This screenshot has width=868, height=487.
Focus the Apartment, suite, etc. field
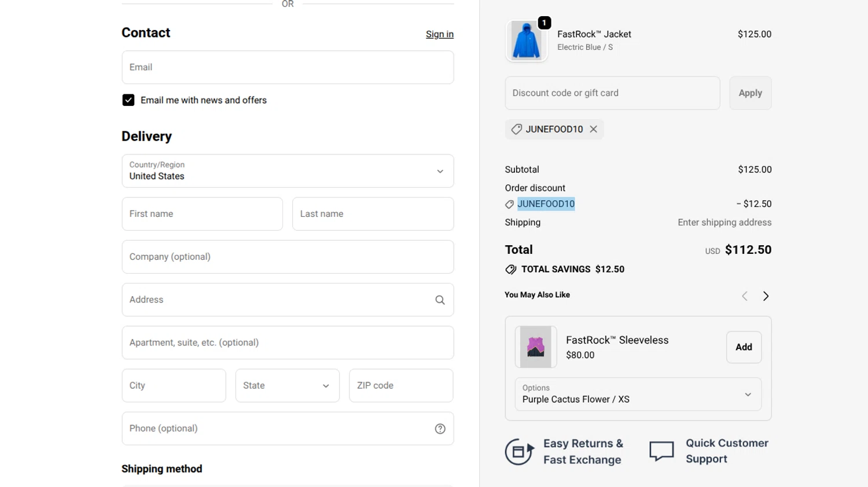[288, 342]
